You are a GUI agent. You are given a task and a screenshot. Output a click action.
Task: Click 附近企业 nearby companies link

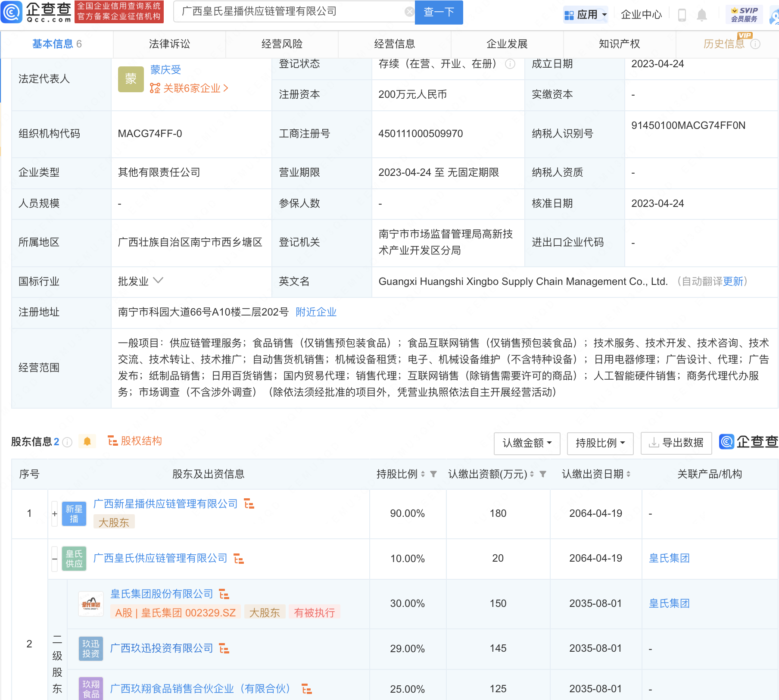[316, 312]
